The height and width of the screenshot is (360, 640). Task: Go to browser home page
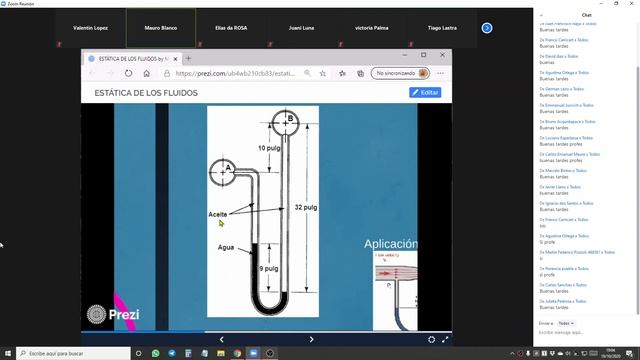pyautogui.click(x=147, y=73)
